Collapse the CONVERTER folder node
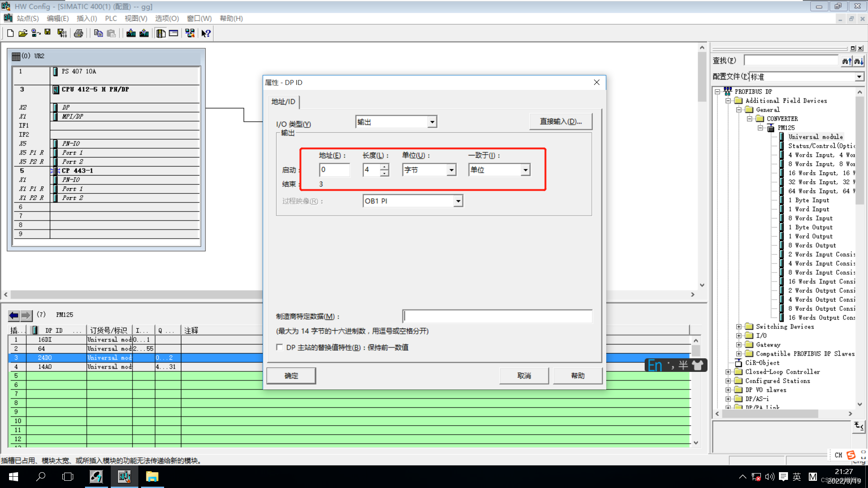This screenshot has width=868, height=488. 750,119
